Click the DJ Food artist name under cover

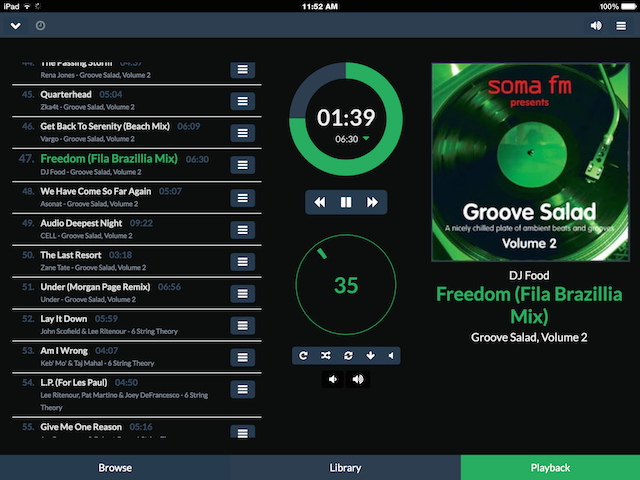point(529,276)
